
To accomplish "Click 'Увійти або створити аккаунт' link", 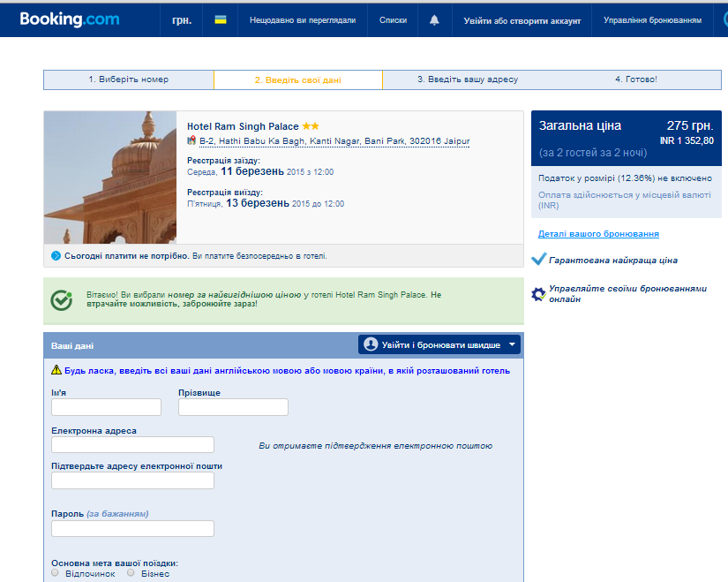I will 522,20.
